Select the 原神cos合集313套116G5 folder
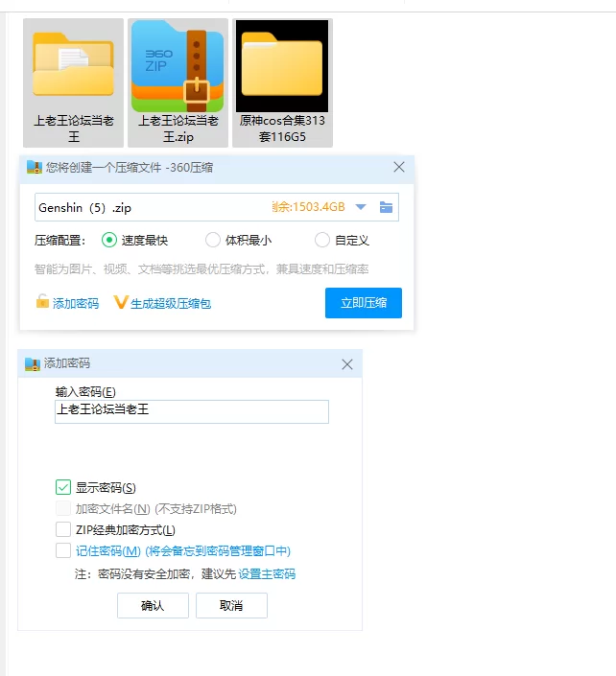This screenshot has height=676, width=616. tap(282, 82)
